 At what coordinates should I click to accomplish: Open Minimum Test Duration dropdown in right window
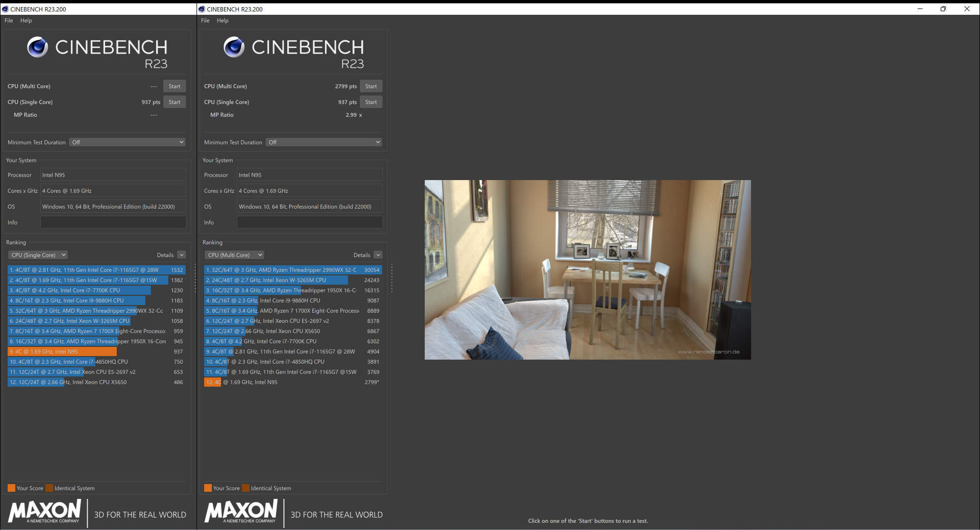(324, 142)
